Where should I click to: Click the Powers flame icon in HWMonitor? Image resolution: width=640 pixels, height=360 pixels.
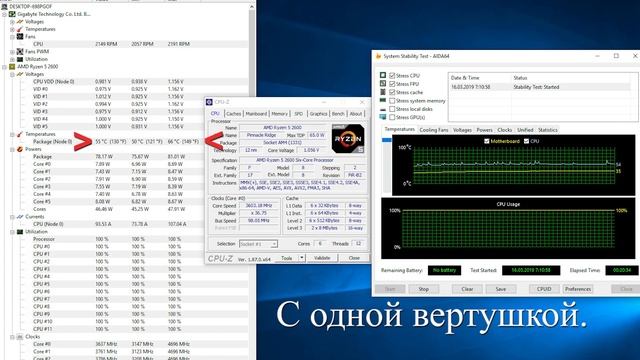[x=20, y=149]
